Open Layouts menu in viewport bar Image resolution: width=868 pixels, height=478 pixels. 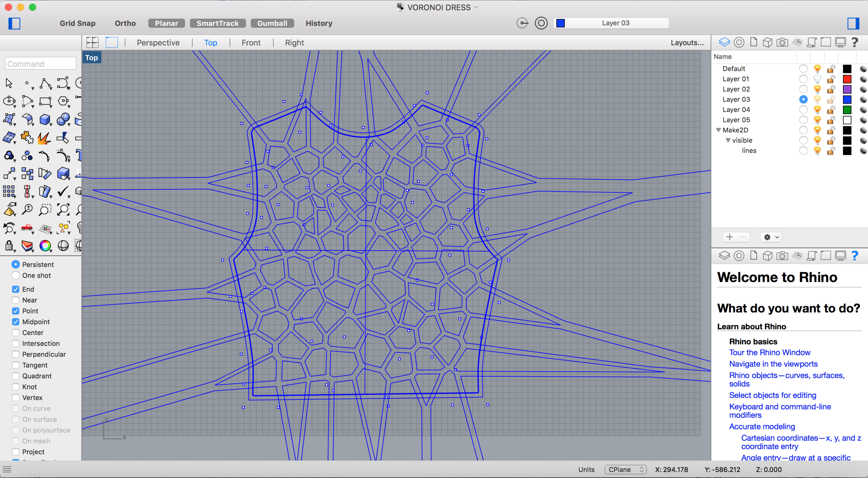coord(687,43)
